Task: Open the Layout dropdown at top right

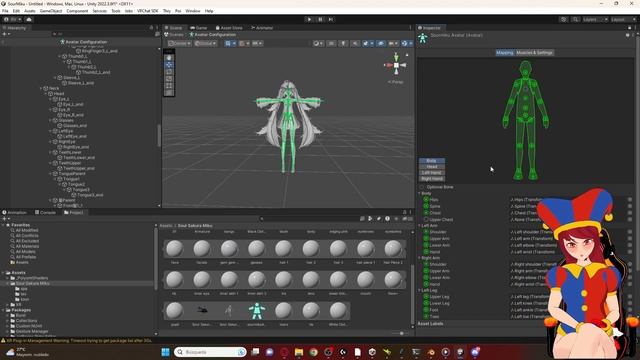Action: coord(623,19)
